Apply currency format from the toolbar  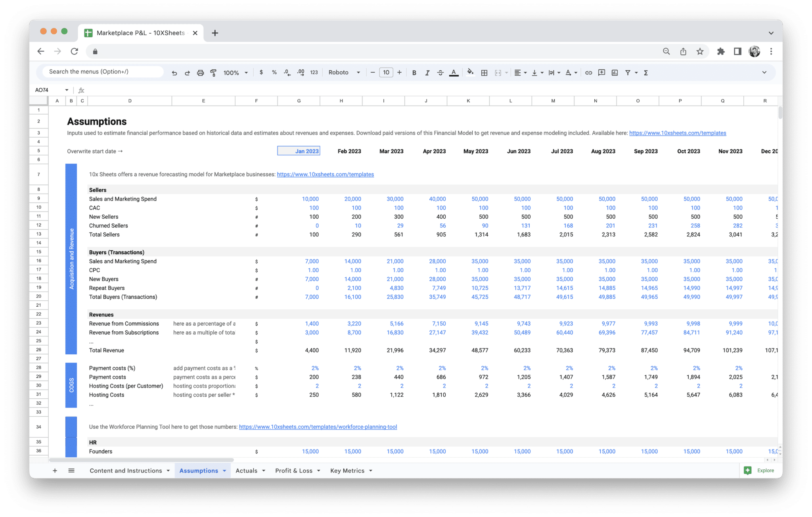coord(261,72)
